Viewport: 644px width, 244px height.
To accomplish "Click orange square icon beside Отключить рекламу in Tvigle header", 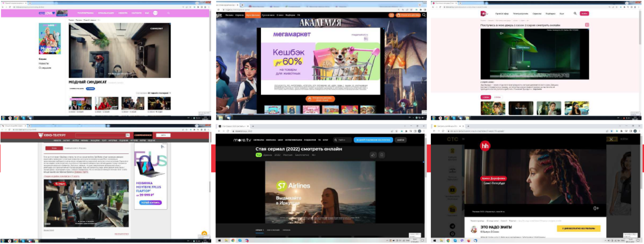I will click(391, 15).
